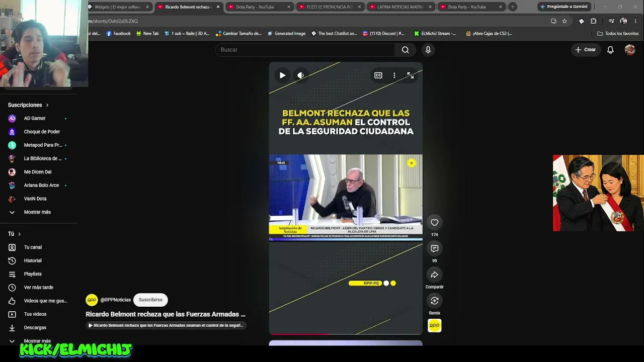Close the LATINA NOTICIAS MATINAL tab
The image size is (644, 362).
(429, 7)
